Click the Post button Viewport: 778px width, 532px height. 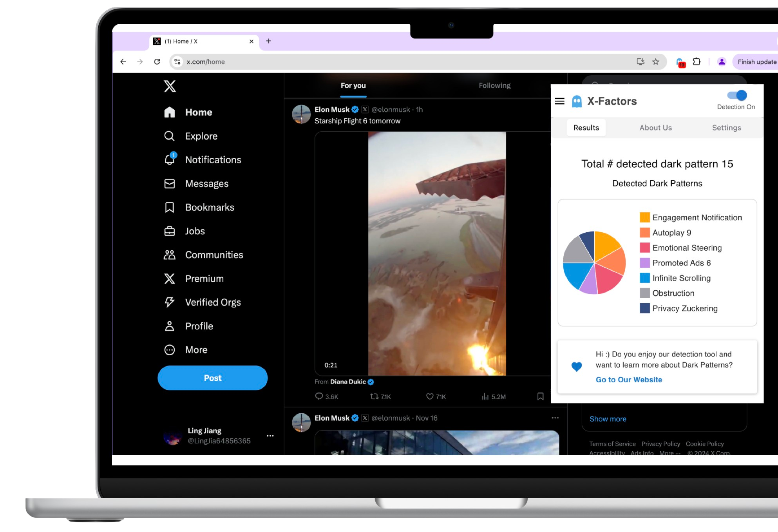pos(212,378)
